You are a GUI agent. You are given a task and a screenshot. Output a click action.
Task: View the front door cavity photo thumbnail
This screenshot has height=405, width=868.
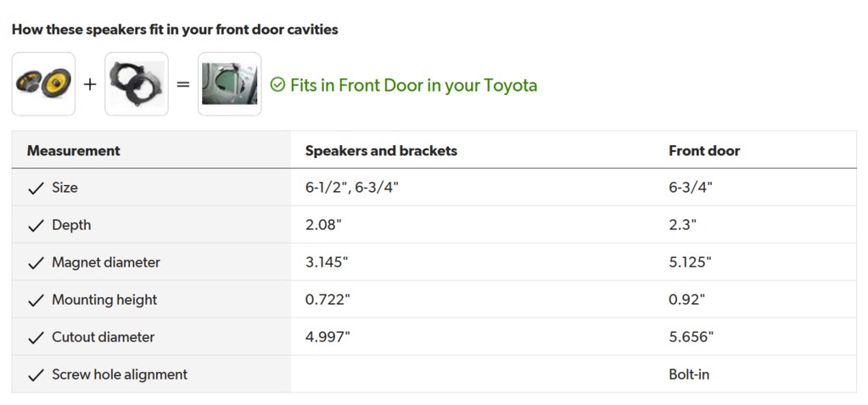click(x=229, y=84)
